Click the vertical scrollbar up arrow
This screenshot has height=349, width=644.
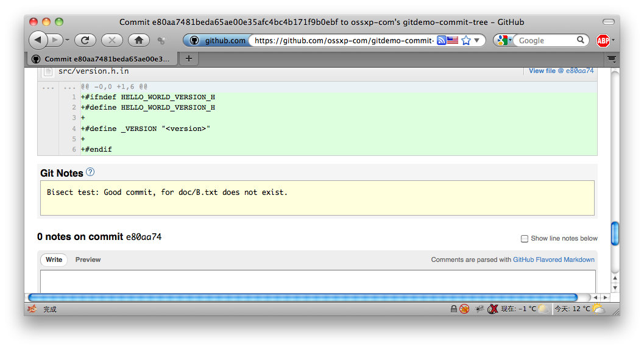(x=615, y=278)
